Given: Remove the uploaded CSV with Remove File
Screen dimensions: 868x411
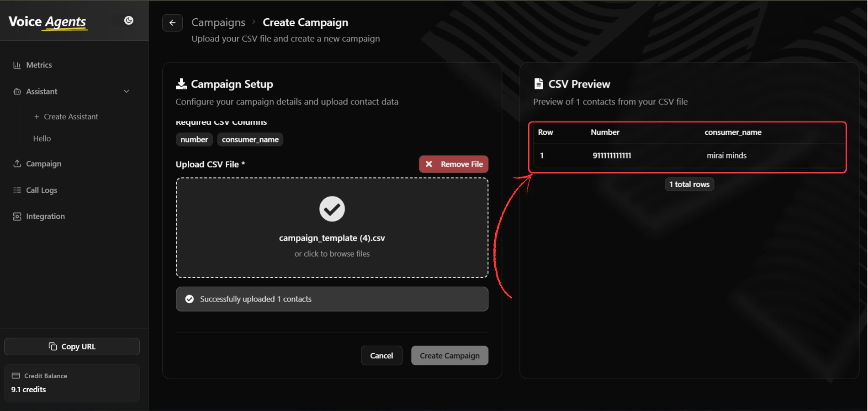Looking at the screenshot, I should [453, 164].
